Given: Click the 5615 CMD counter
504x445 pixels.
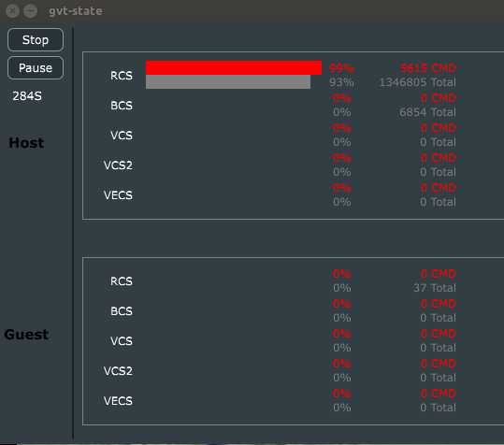Looking at the screenshot, I should [x=428, y=68].
